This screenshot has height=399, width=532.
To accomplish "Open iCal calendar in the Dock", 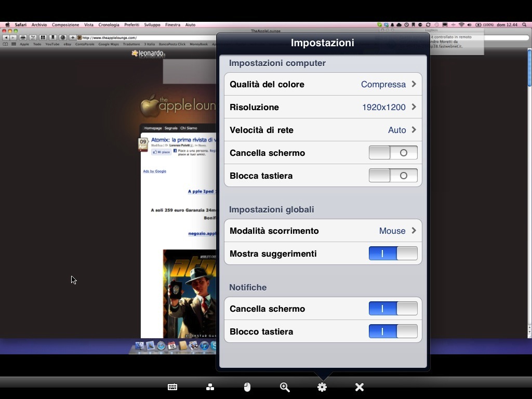I will coord(172,345).
